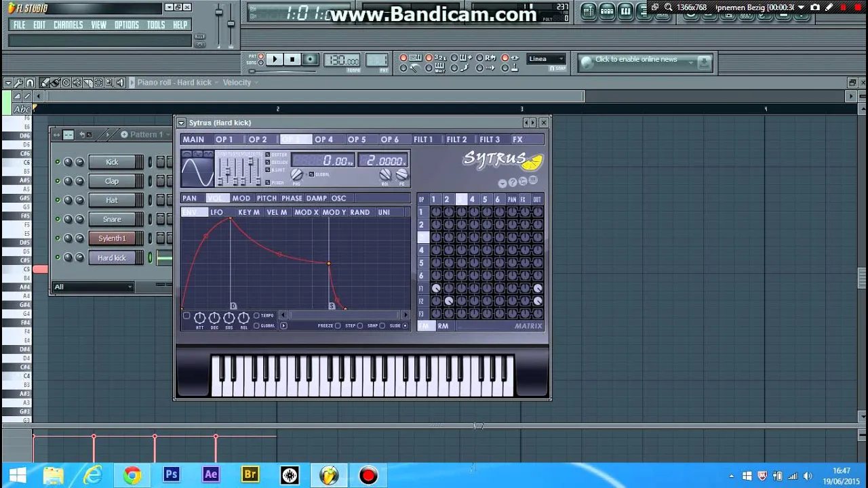Select the PITCH articulation tab
The height and width of the screenshot is (488, 868).
click(267, 199)
